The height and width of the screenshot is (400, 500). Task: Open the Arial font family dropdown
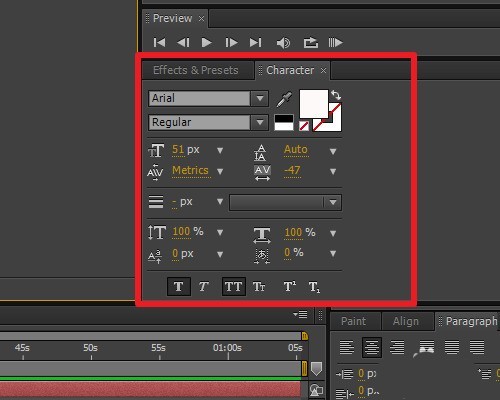tap(260, 99)
